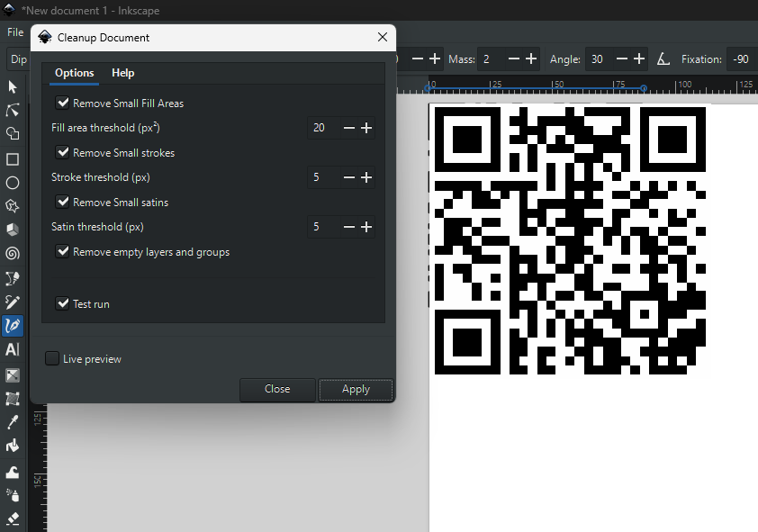Image resolution: width=758 pixels, height=532 pixels.
Task: Select the 3D Box tool
Action: pos(13,230)
